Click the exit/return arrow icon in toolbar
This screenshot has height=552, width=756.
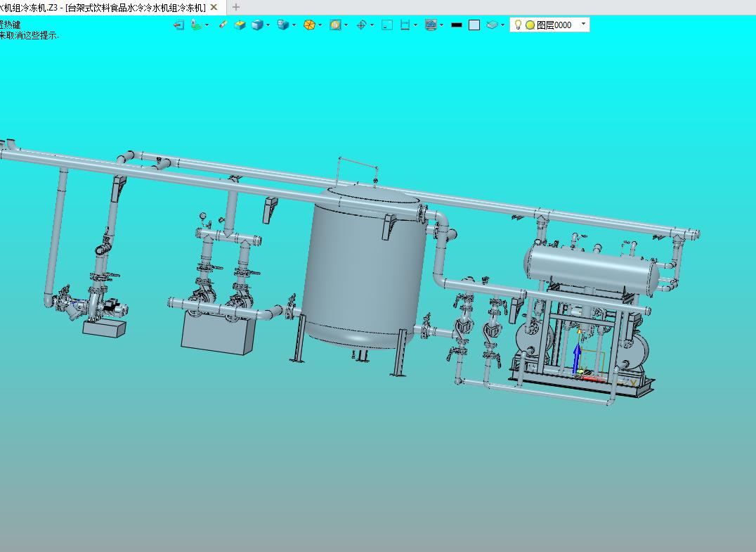179,25
